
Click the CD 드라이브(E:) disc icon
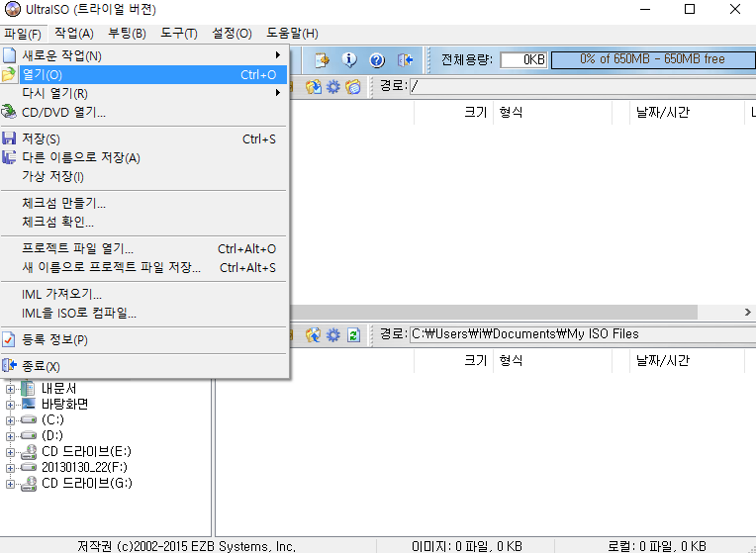[29, 452]
